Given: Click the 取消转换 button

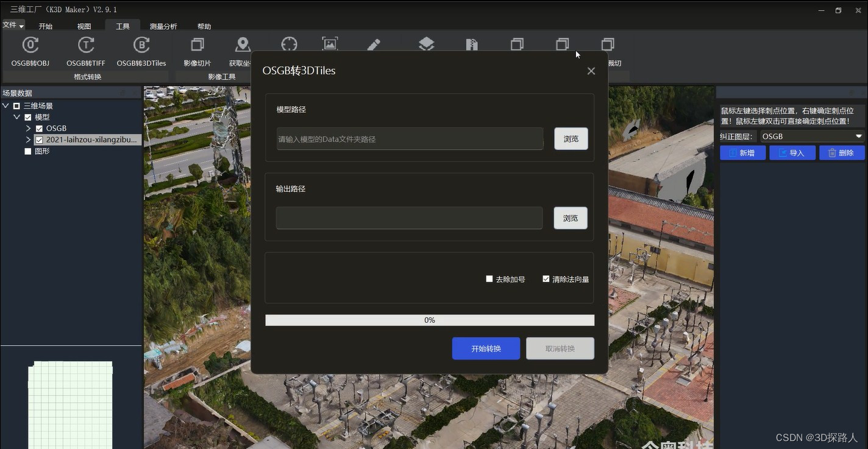Looking at the screenshot, I should [x=560, y=348].
